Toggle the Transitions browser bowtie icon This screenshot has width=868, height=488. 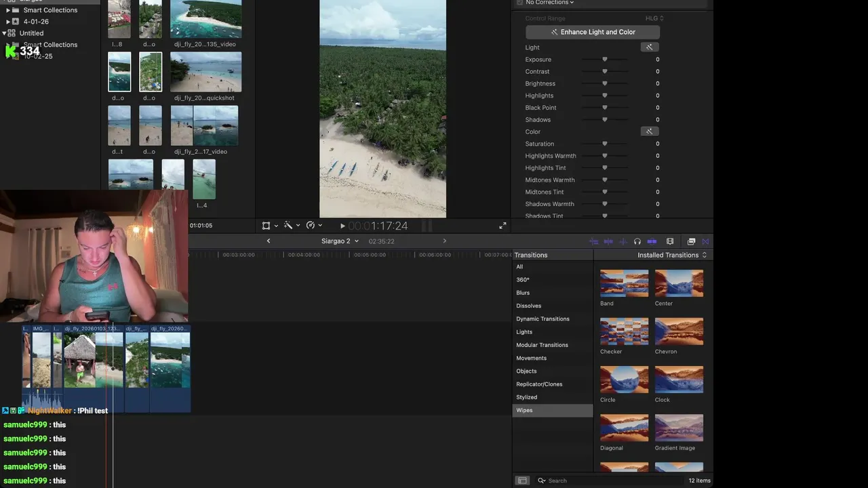(705, 241)
